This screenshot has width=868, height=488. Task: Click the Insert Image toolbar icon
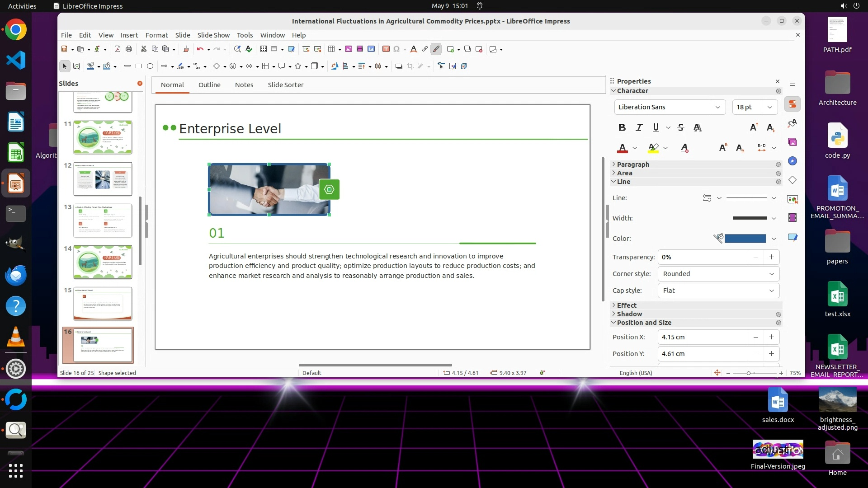pyautogui.click(x=348, y=49)
